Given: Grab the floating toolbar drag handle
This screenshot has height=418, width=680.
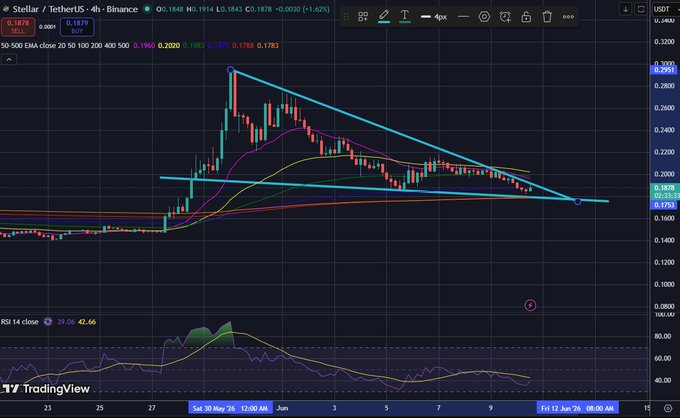Looking at the screenshot, I should pos(346,17).
